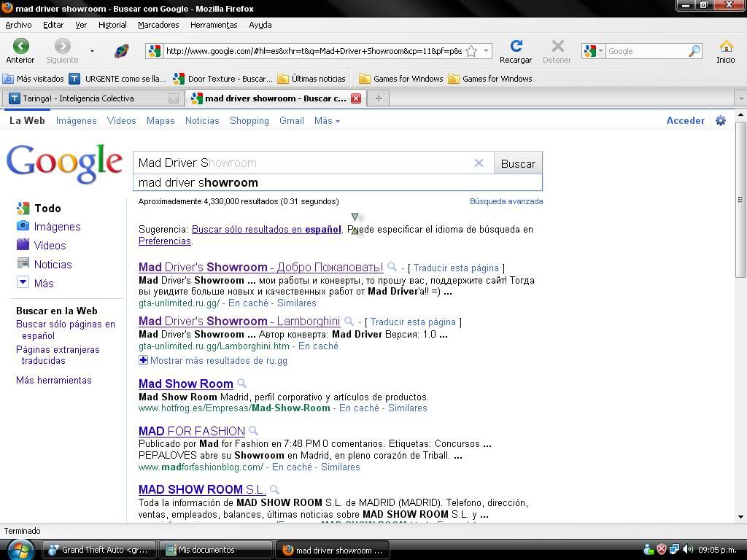Image resolution: width=747 pixels, height=560 pixels.
Task: Click the Recargar reload icon
Action: click(516, 46)
